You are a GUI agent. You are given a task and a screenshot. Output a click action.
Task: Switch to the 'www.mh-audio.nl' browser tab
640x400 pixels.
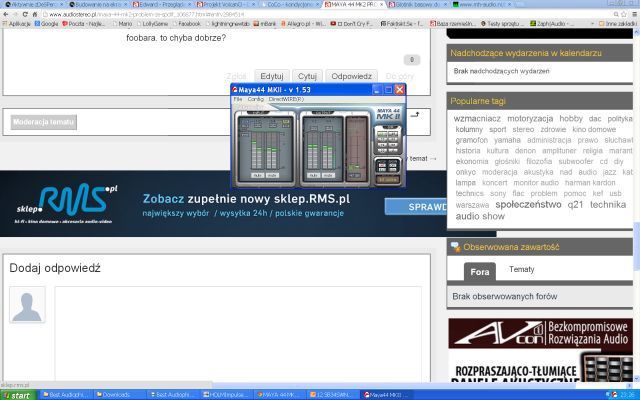click(x=482, y=4)
